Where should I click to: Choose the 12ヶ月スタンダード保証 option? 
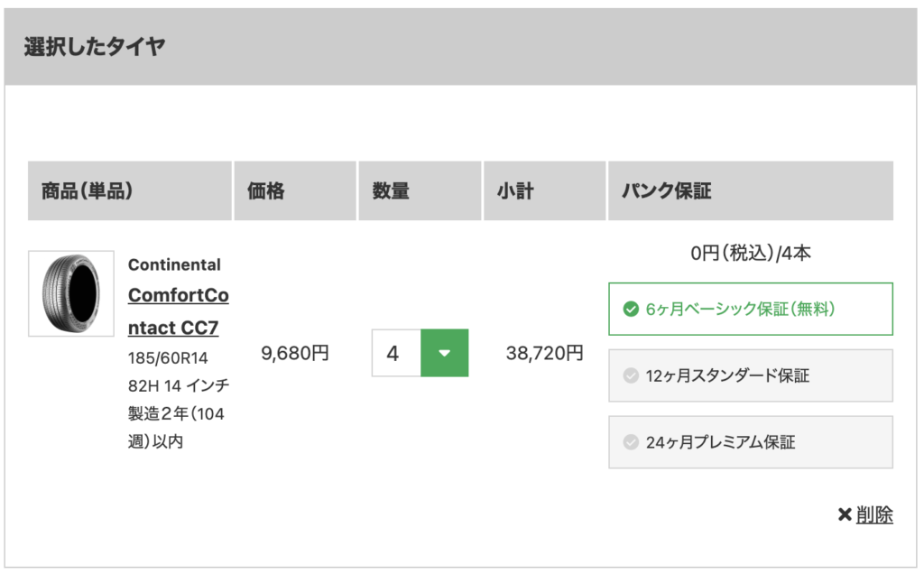(x=751, y=375)
